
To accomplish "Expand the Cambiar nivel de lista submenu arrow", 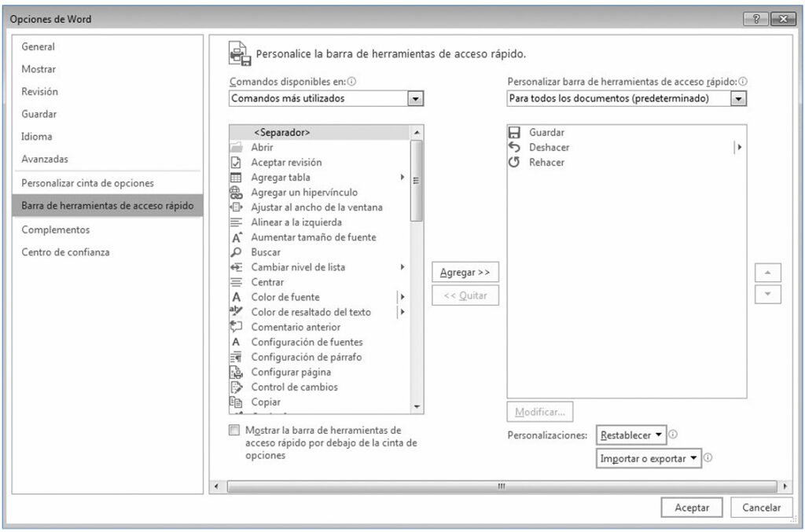I will point(402,266).
